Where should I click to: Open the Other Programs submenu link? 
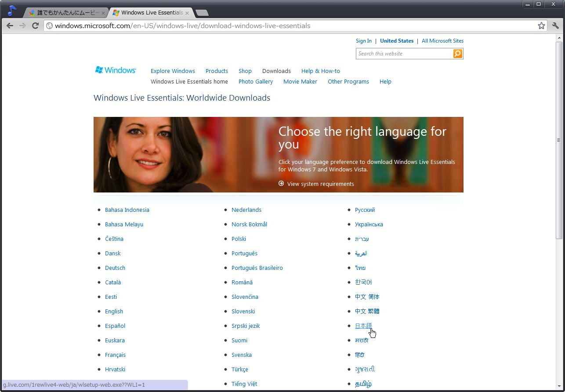click(x=348, y=81)
